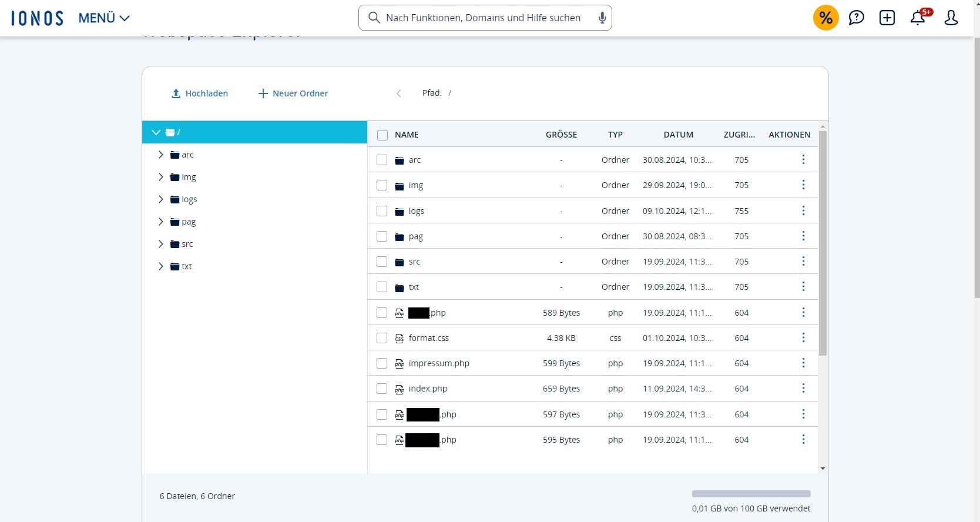Go back with the path arrow
Viewport: 980px width, 522px height.
coord(399,93)
